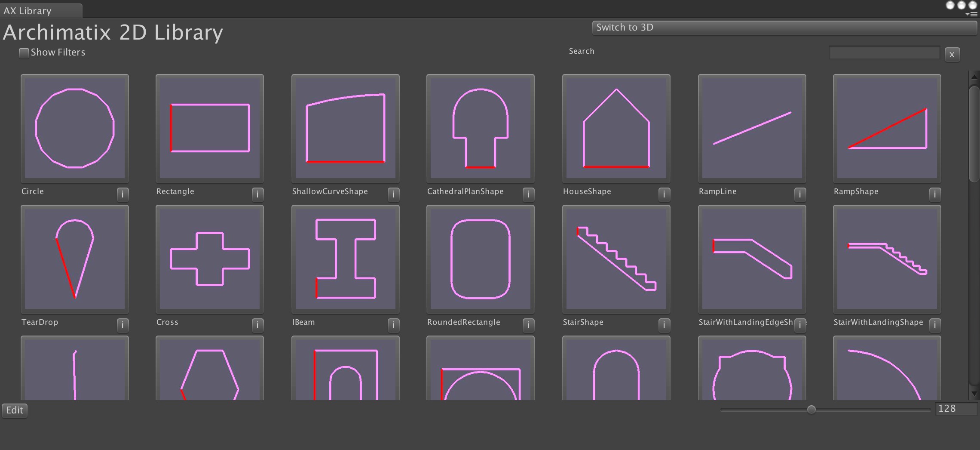The width and height of the screenshot is (980, 450).
Task: Click the vertical scrollbar thumb
Action: 974,134
